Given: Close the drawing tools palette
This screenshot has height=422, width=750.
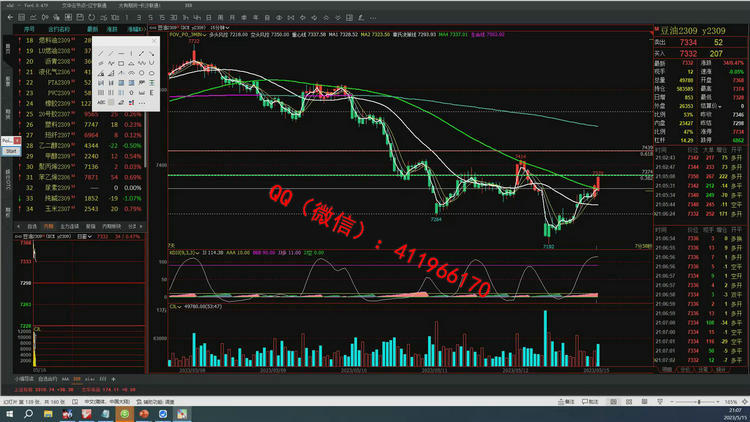Looking at the screenshot, I should 154,41.
